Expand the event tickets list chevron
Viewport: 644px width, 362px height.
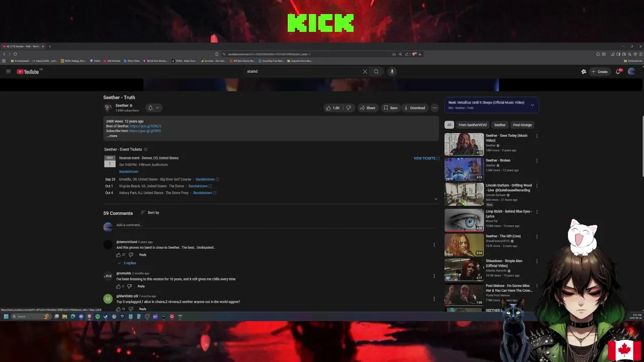tap(436, 199)
